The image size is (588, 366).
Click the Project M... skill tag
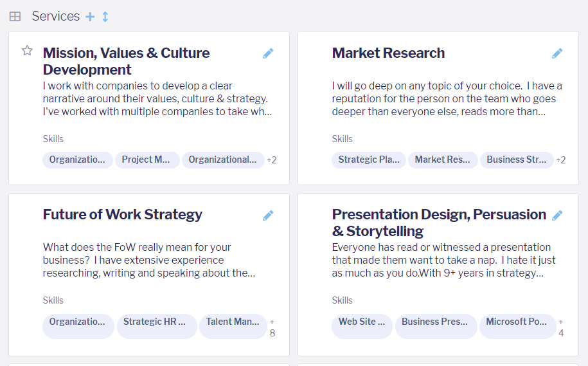pos(147,160)
